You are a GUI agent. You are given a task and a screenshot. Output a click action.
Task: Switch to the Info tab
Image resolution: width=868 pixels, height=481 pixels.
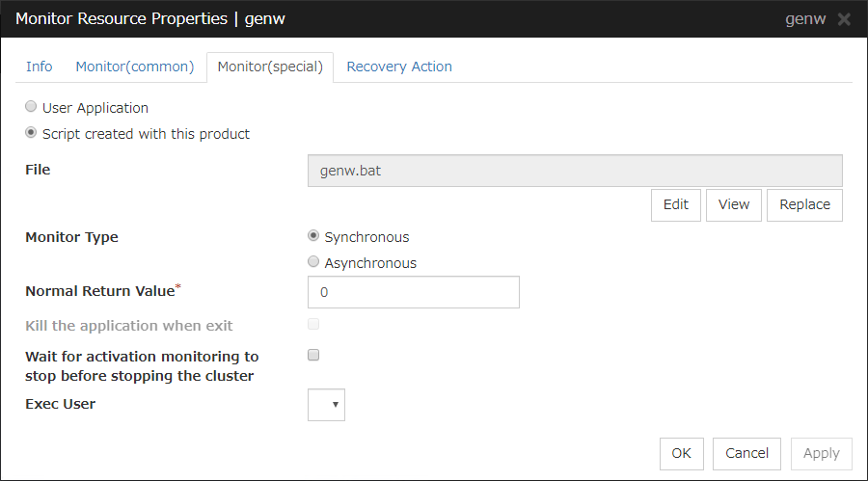click(x=40, y=67)
